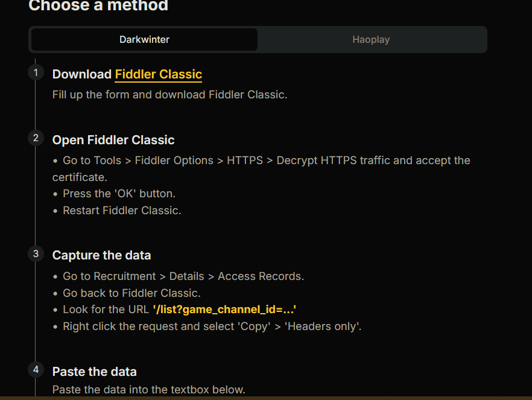Select the highlighted '/list?game_channel_id=...' URL text
The width and height of the screenshot is (532, 400).
(x=224, y=310)
